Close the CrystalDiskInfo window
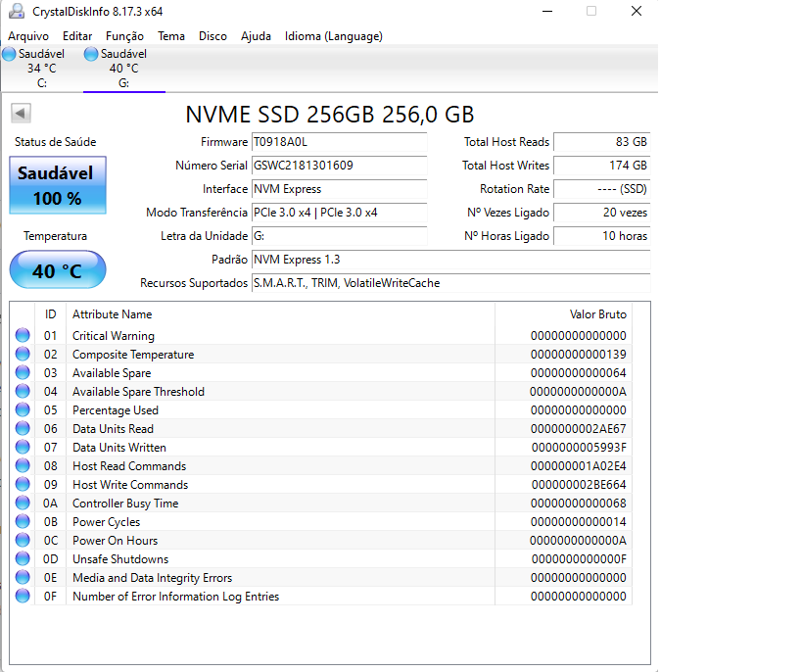 [x=637, y=11]
